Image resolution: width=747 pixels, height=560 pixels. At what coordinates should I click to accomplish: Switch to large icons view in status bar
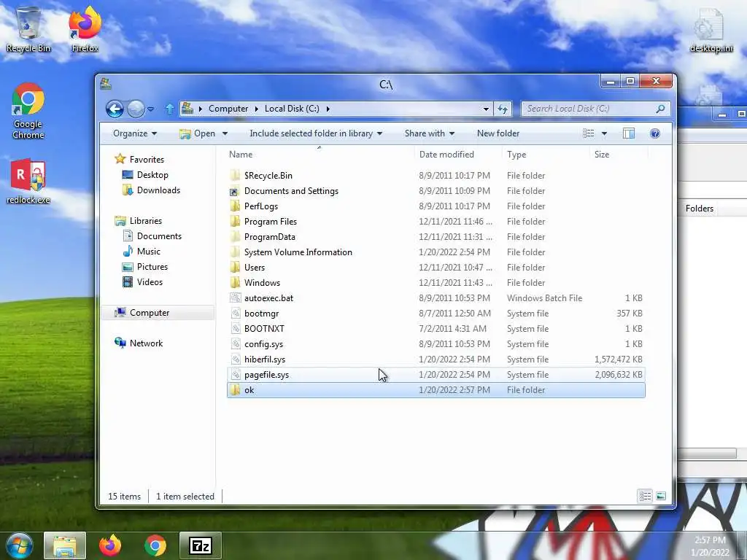(x=661, y=496)
